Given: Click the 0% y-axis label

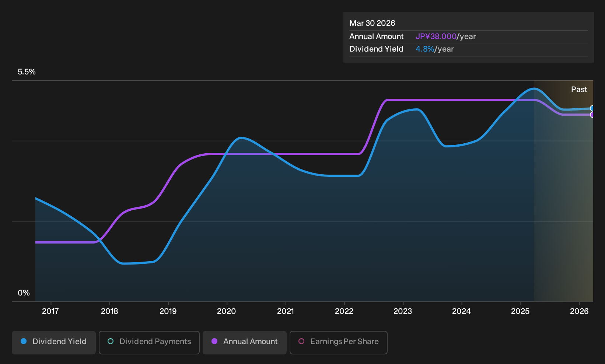Looking at the screenshot, I should click(x=24, y=293).
